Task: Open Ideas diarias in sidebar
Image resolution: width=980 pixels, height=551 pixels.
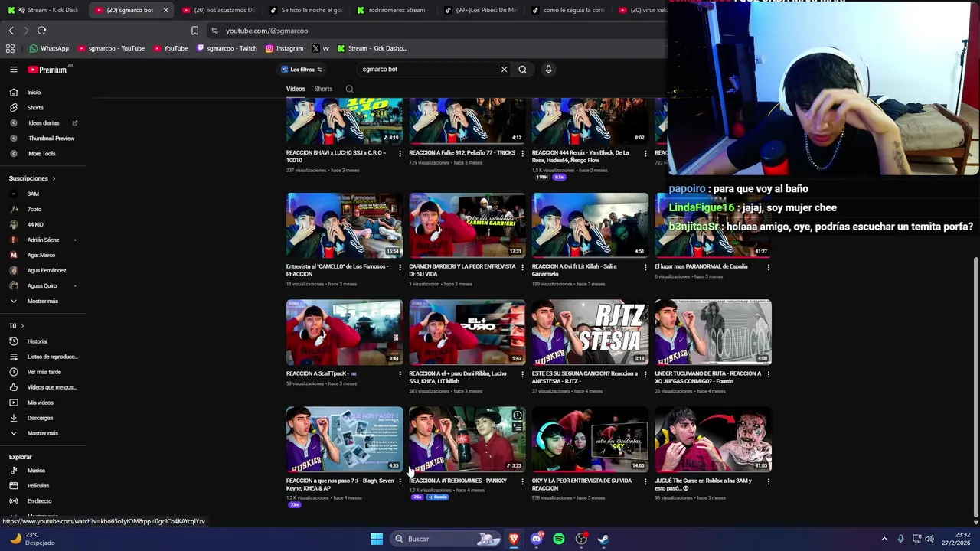Action: [x=43, y=123]
